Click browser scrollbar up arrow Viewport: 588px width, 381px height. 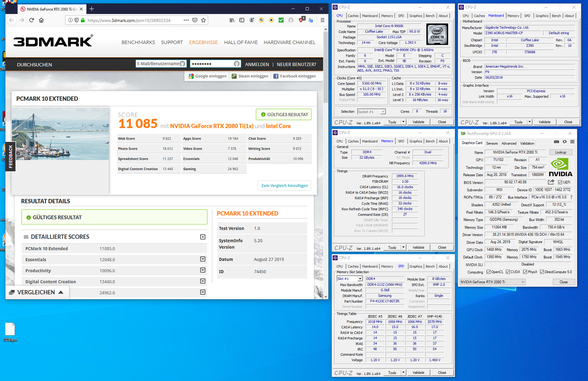tap(326, 29)
